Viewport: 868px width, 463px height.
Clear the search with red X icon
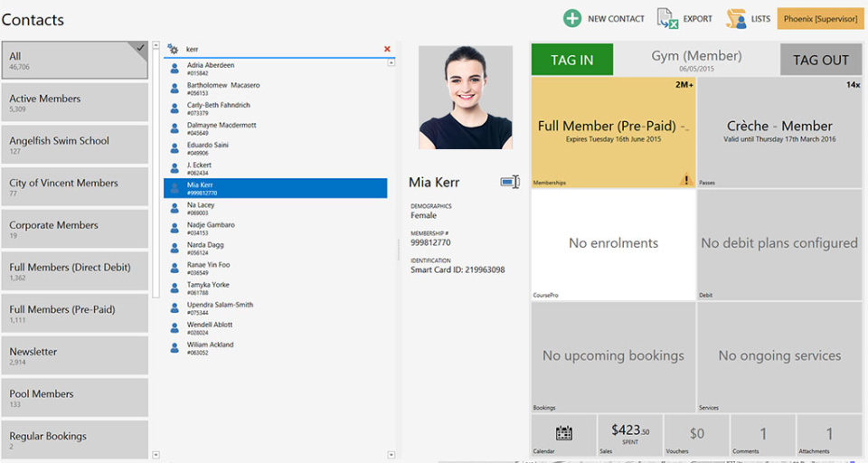tap(387, 49)
